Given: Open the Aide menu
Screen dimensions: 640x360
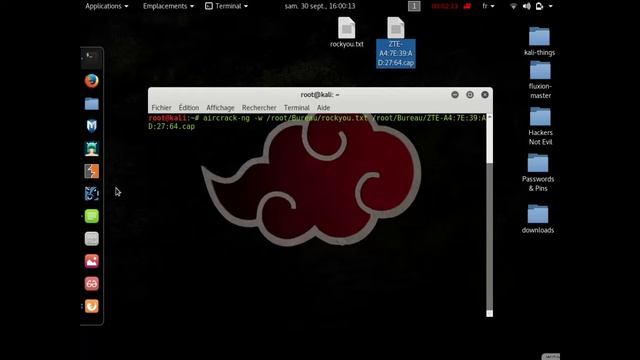Looking at the screenshot, I should 323,108.
